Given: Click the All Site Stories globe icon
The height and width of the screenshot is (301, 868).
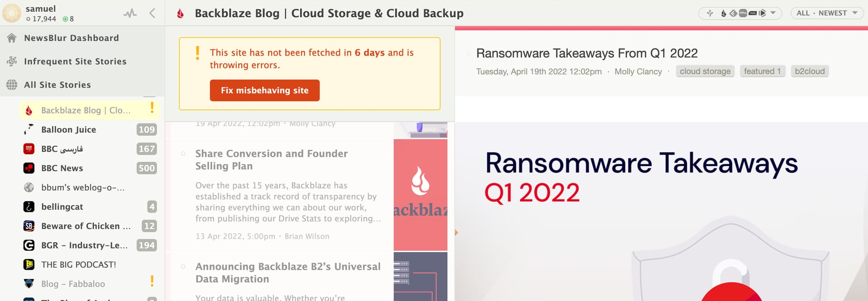Looking at the screenshot, I should [12, 85].
